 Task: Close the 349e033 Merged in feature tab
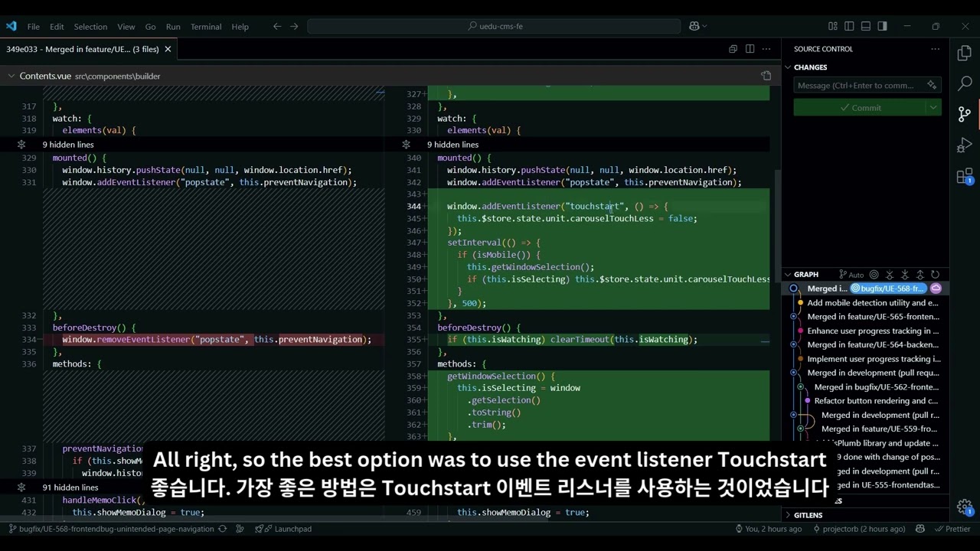(168, 49)
